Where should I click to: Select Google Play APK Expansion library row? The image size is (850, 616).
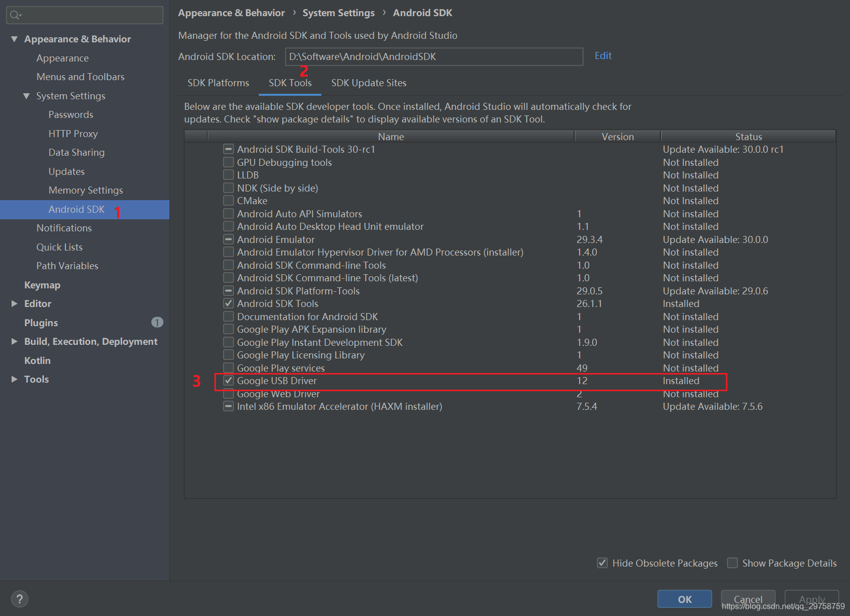[510, 329]
